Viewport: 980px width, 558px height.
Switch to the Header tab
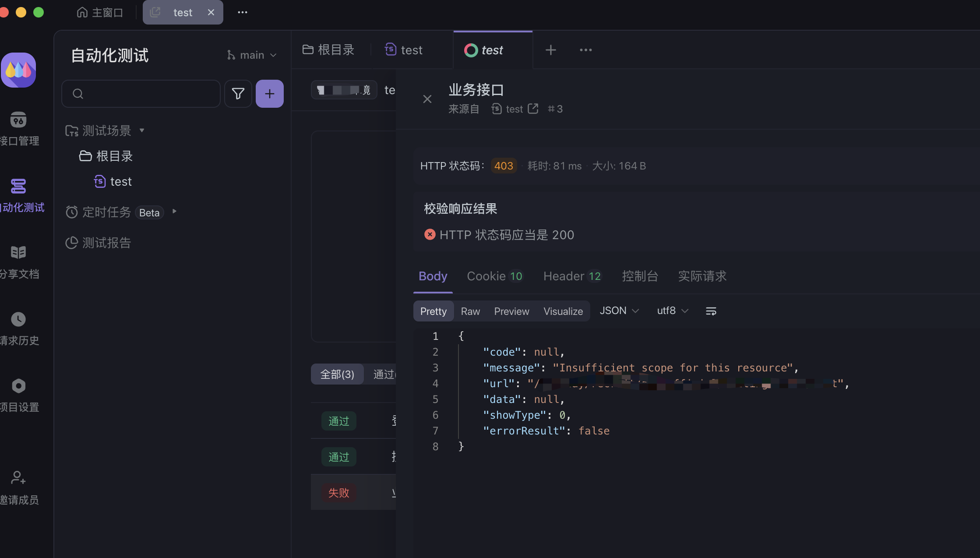[x=572, y=276]
